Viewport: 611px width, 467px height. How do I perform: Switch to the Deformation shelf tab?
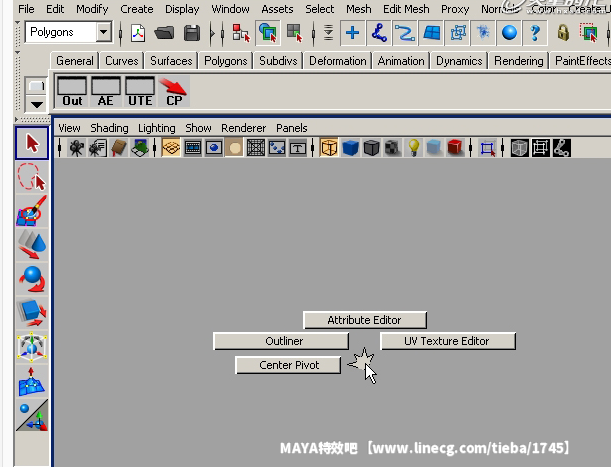pos(337,61)
